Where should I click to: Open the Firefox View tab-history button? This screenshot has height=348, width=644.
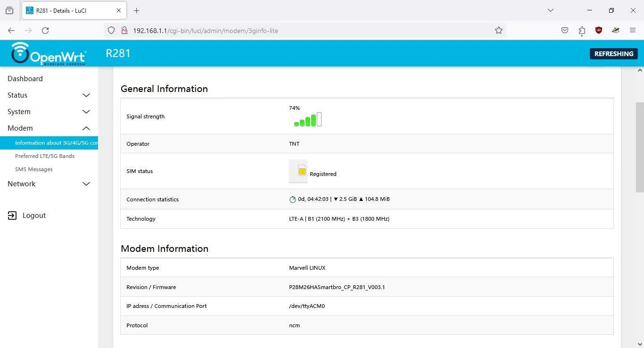click(9, 10)
